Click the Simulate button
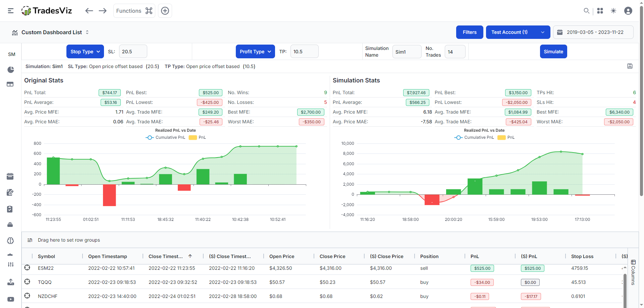The width and height of the screenshot is (644, 308). tap(553, 52)
